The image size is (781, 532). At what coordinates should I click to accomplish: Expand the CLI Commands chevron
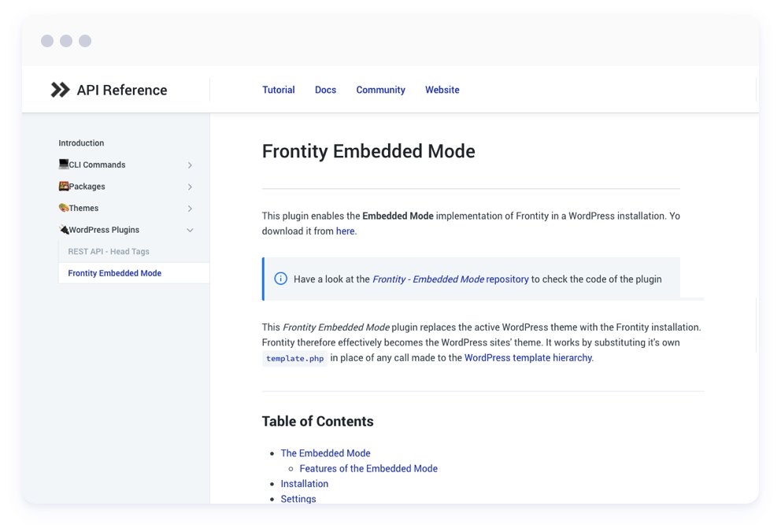190,164
